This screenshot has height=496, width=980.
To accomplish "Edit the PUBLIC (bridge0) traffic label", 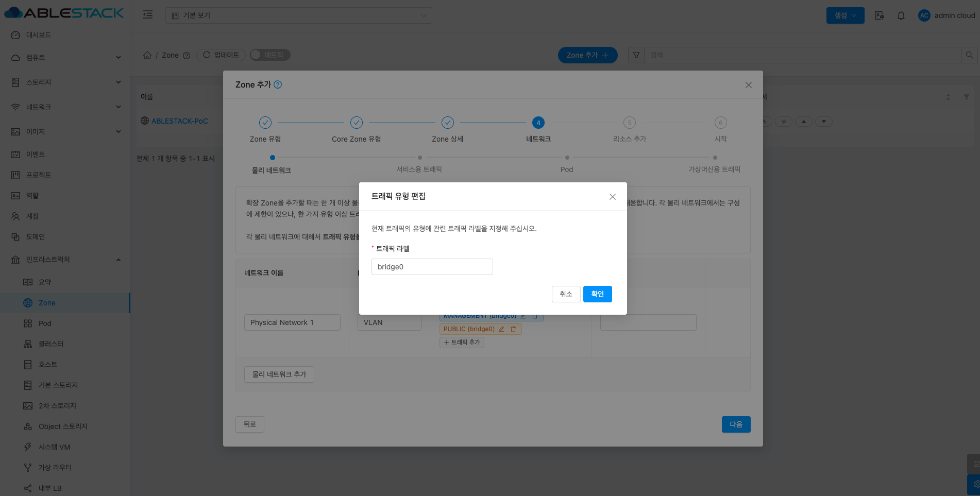I will (x=501, y=329).
